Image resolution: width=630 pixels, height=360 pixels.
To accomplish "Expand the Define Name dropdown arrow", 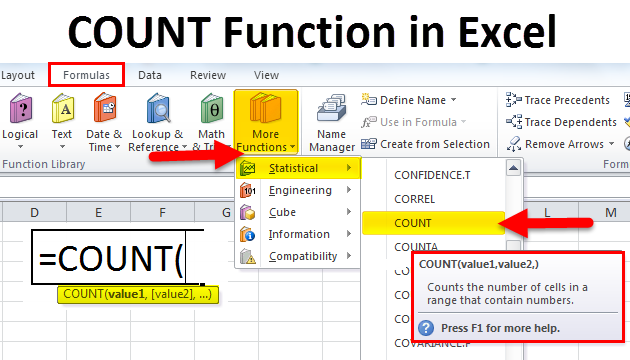I will 454,99.
